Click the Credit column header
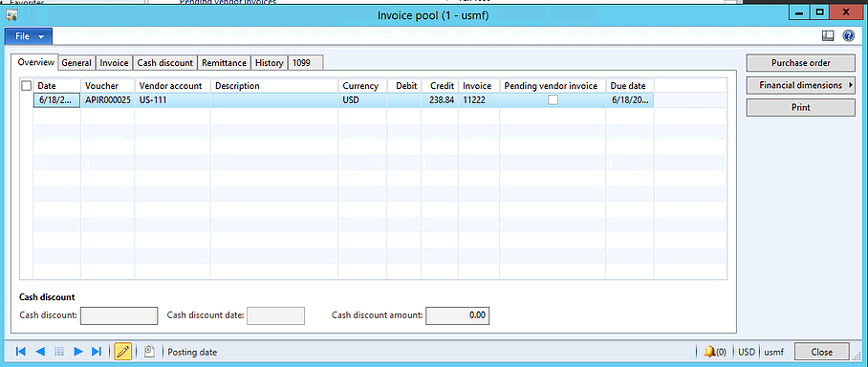Image resolution: width=868 pixels, height=367 pixels. click(x=440, y=86)
